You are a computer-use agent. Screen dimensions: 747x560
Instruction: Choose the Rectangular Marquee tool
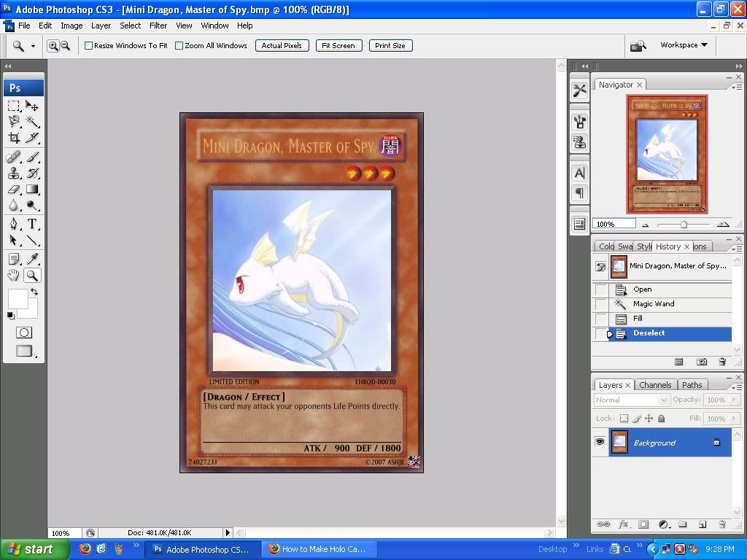[x=14, y=106]
